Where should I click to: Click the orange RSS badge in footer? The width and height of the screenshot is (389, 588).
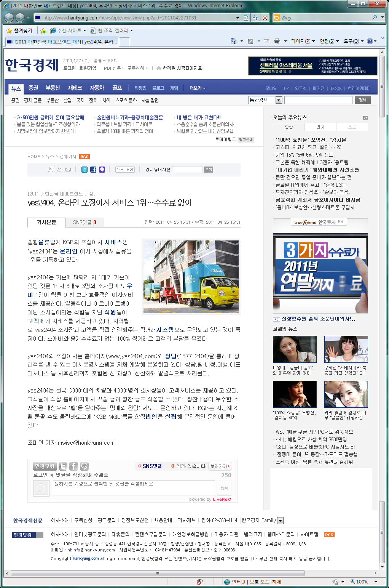pos(329,535)
